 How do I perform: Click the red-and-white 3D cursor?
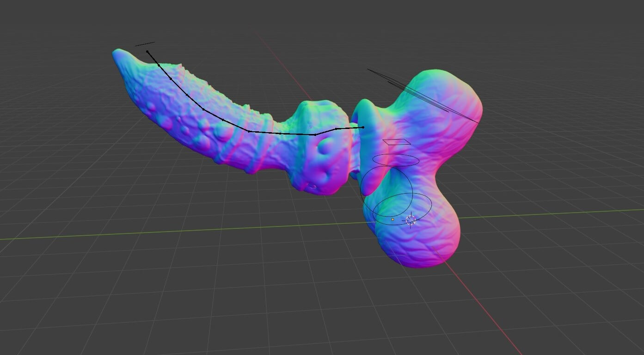click(411, 220)
